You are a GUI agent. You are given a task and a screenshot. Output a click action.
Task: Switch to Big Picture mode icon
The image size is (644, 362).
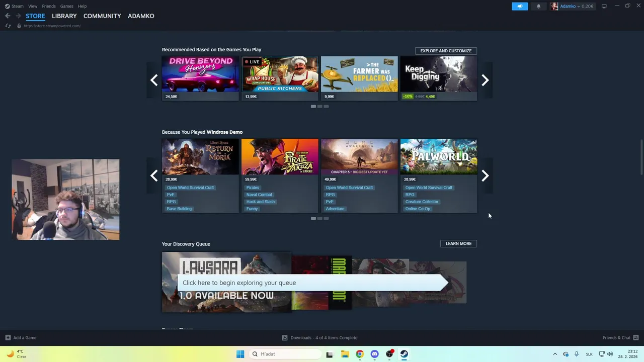point(604,6)
